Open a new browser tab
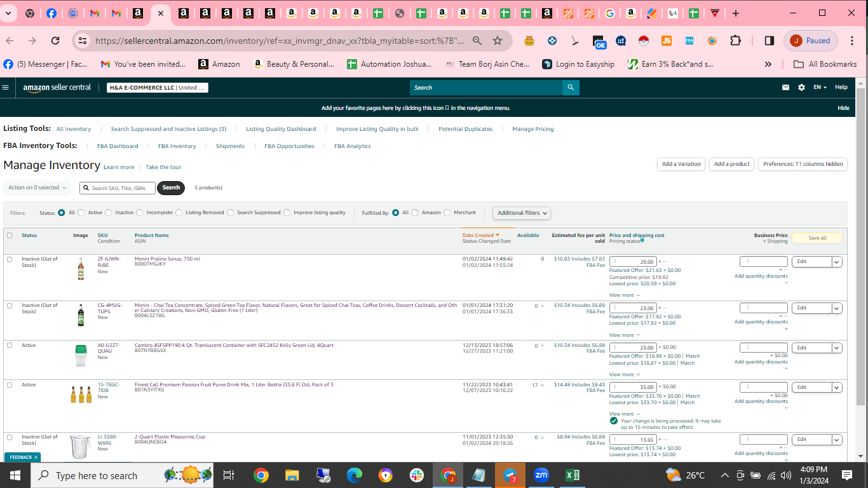The height and width of the screenshot is (488, 868). click(x=735, y=13)
